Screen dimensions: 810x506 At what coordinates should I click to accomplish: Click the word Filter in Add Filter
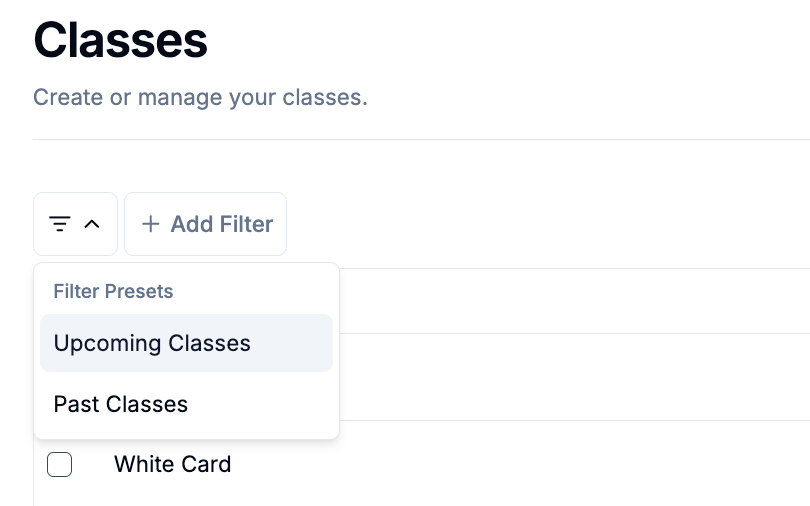[247, 224]
